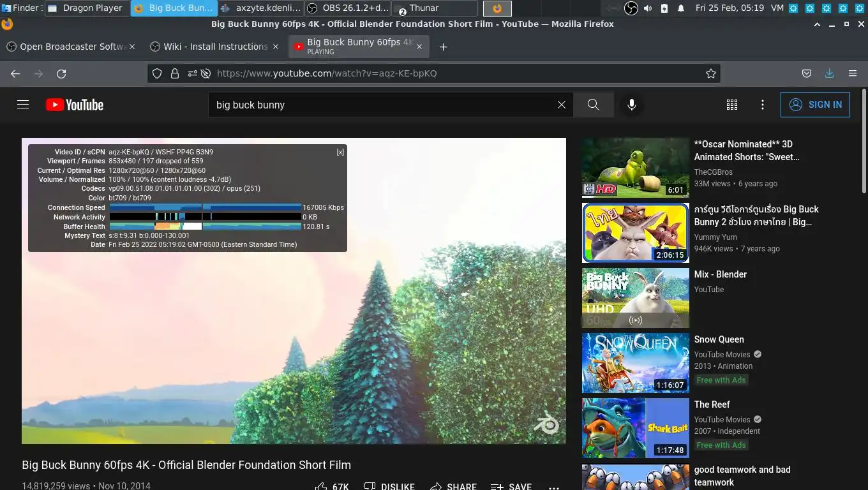Close the Big Buck Bunny tab
This screenshot has width=868, height=490.
[419, 47]
